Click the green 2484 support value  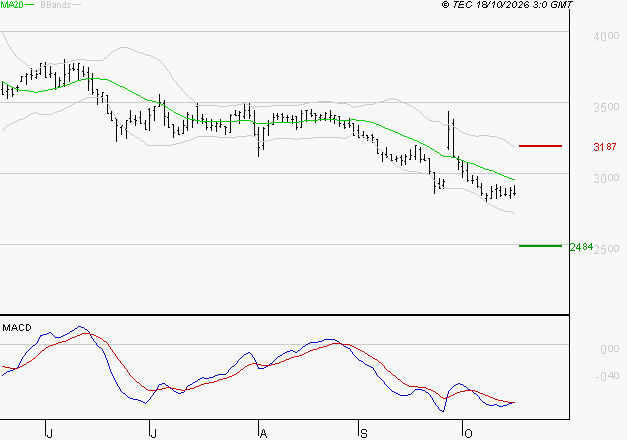[x=581, y=247]
